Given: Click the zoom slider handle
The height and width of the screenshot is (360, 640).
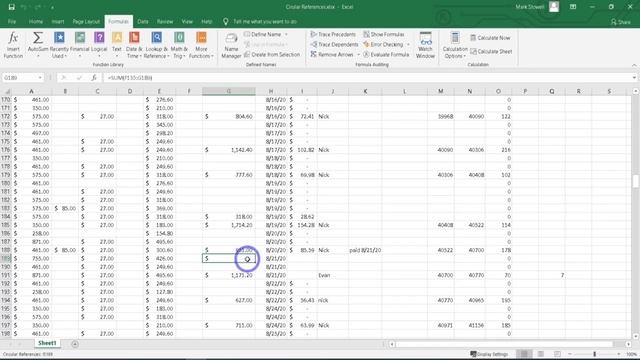Looking at the screenshot, I should point(594,354).
